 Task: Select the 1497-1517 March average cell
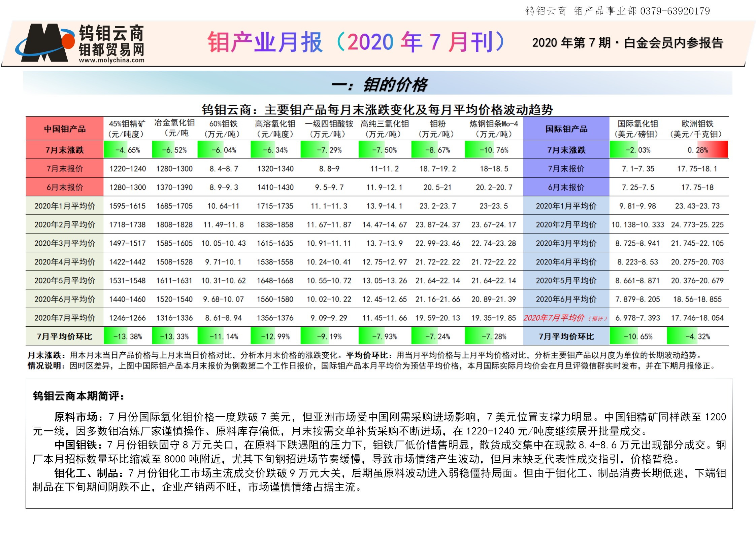click(127, 243)
